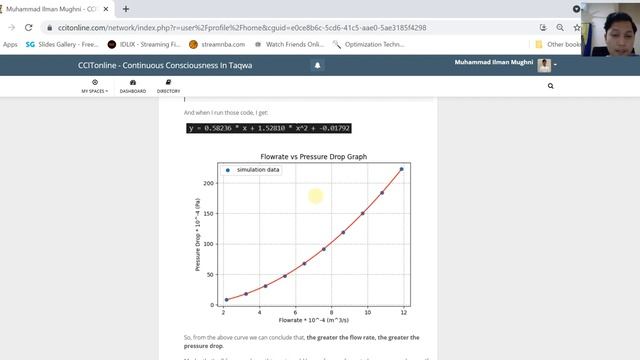The image size is (640, 360).
Task: Open a new browser tab
Action: click(126, 9)
